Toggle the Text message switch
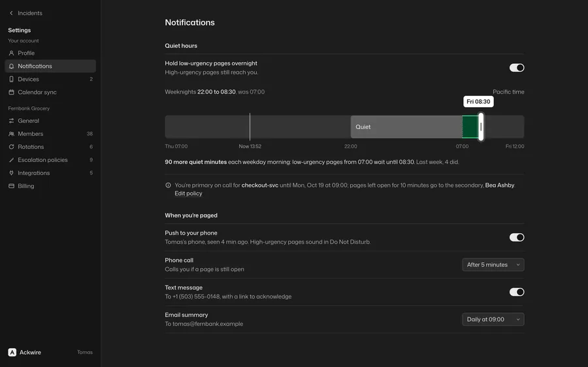588x367 pixels. (516, 292)
